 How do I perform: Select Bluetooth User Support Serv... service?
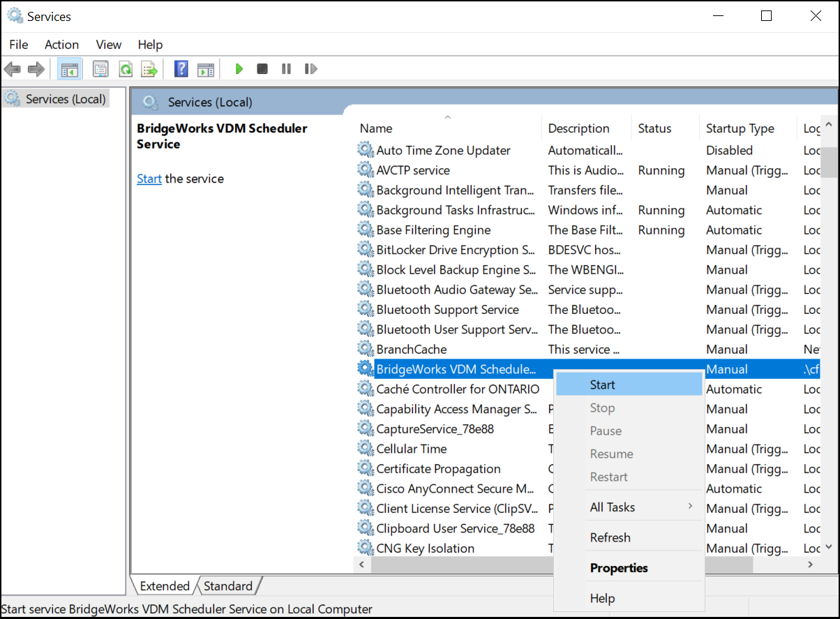point(587,329)
